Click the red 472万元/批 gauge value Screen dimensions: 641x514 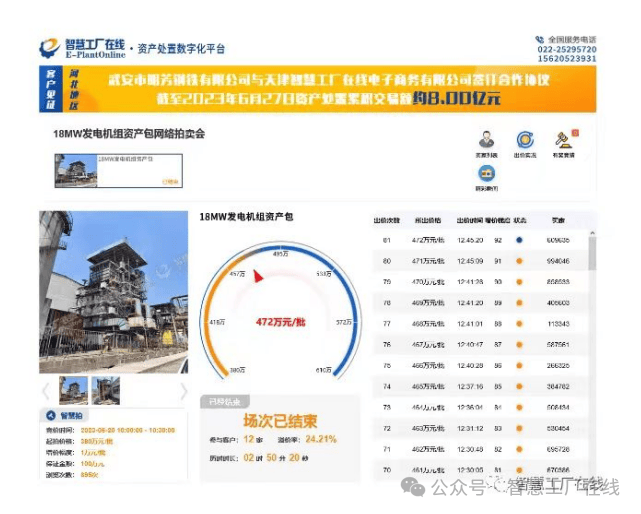(281, 322)
